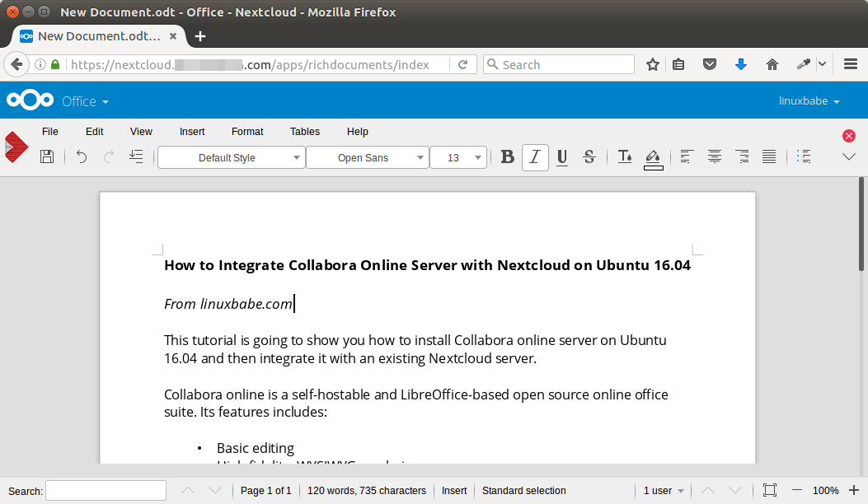Click the Save document icon
Image resolution: width=868 pixels, height=504 pixels.
tap(47, 156)
